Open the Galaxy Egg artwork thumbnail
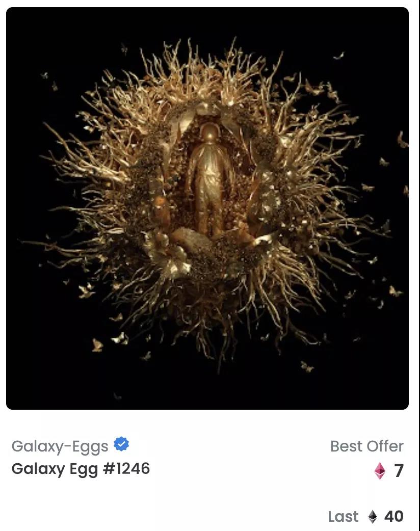This screenshot has width=420, height=531. point(207,208)
